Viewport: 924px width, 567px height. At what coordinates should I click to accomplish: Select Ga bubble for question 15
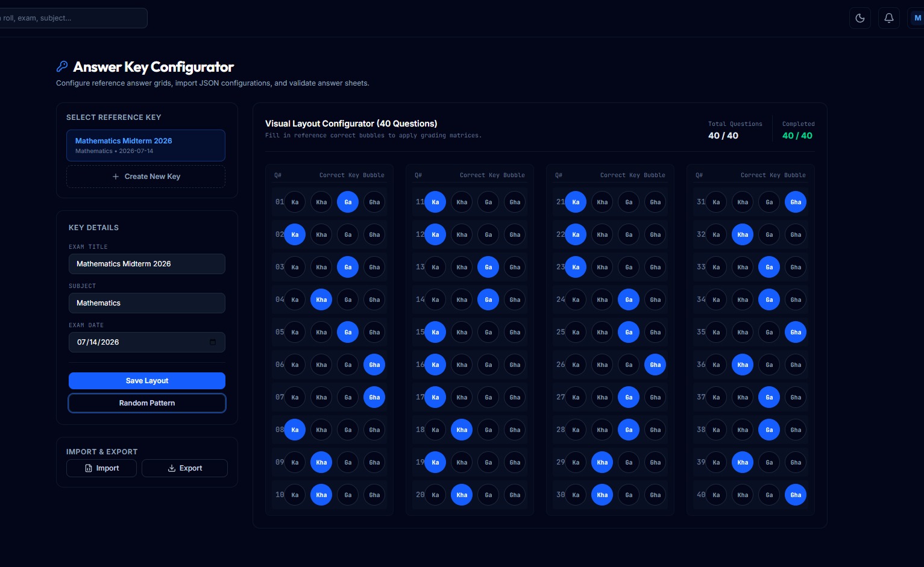click(488, 332)
